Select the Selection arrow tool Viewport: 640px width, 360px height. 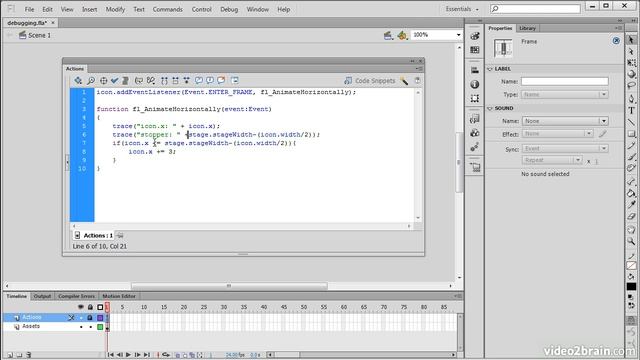tap(631, 40)
